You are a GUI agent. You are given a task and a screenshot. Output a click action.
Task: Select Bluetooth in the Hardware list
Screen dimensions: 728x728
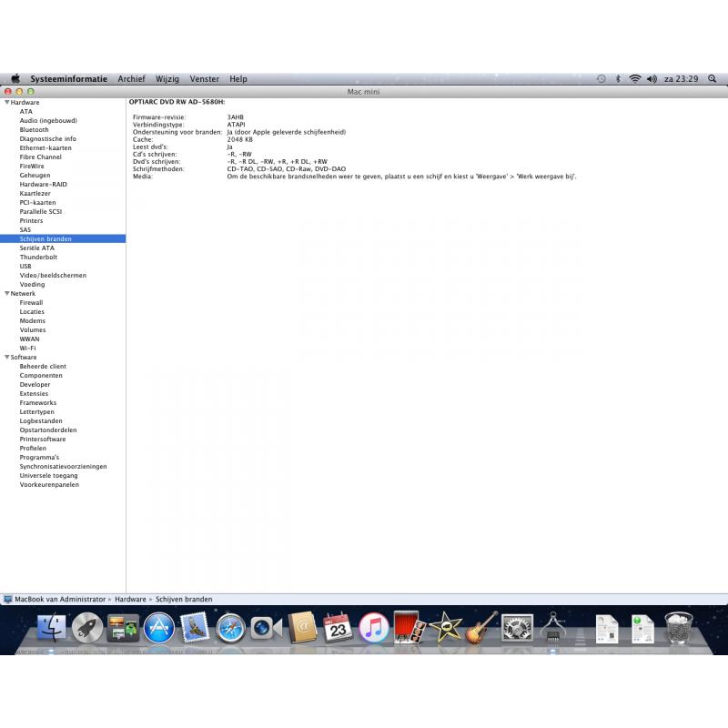pyautogui.click(x=34, y=129)
